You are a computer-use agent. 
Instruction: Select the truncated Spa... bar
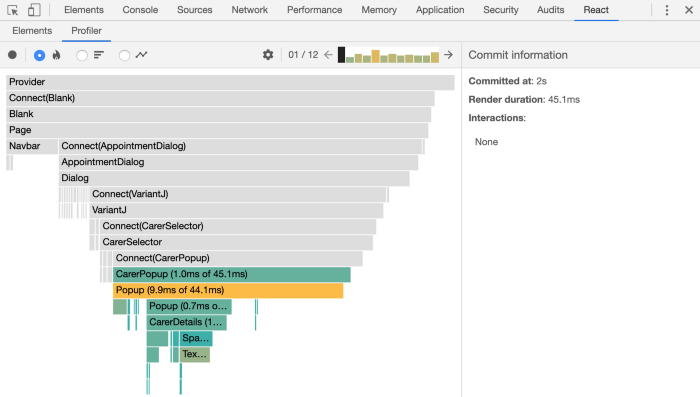pos(196,339)
